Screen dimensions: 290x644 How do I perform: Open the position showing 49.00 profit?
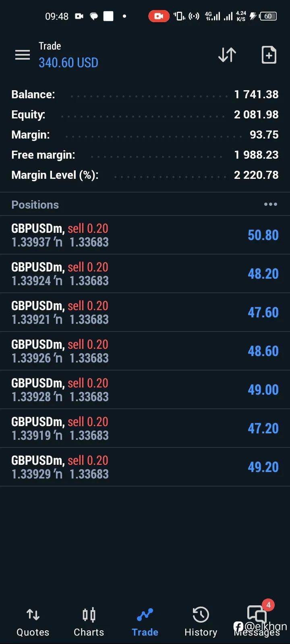point(145,389)
